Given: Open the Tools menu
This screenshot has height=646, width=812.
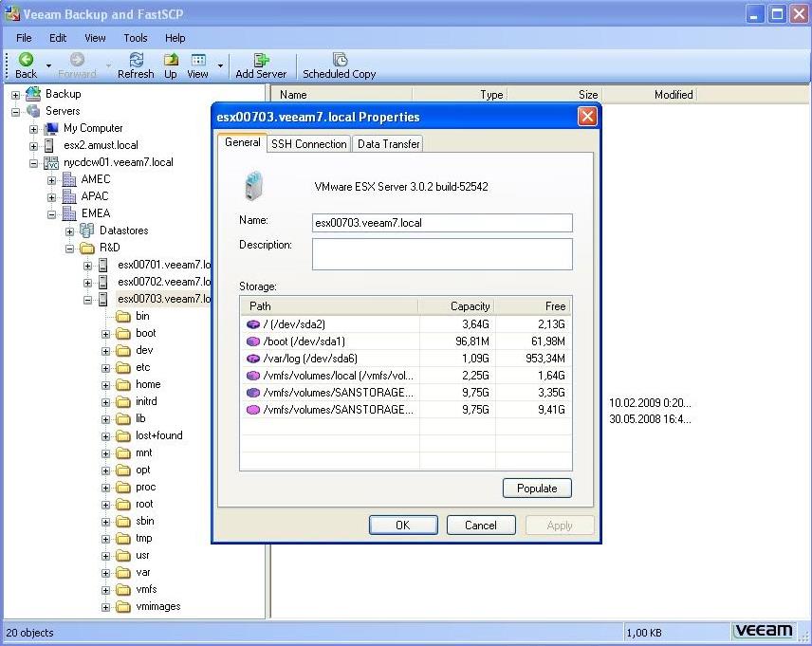Looking at the screenshot, I should point(135,38).
